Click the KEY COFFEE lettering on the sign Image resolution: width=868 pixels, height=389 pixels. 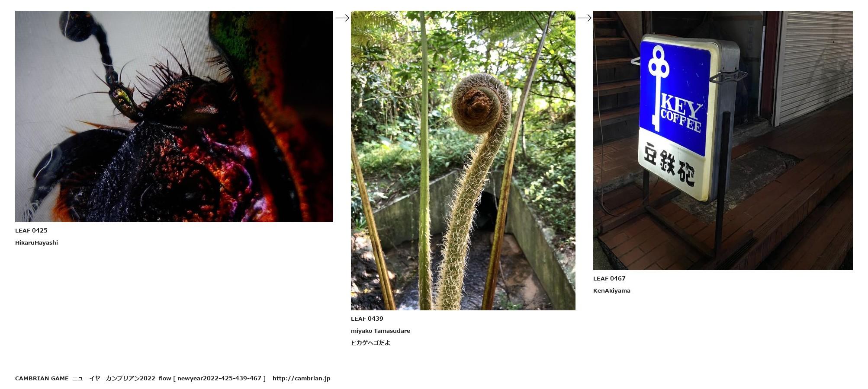pyautogui.click(x=681, y=114)
